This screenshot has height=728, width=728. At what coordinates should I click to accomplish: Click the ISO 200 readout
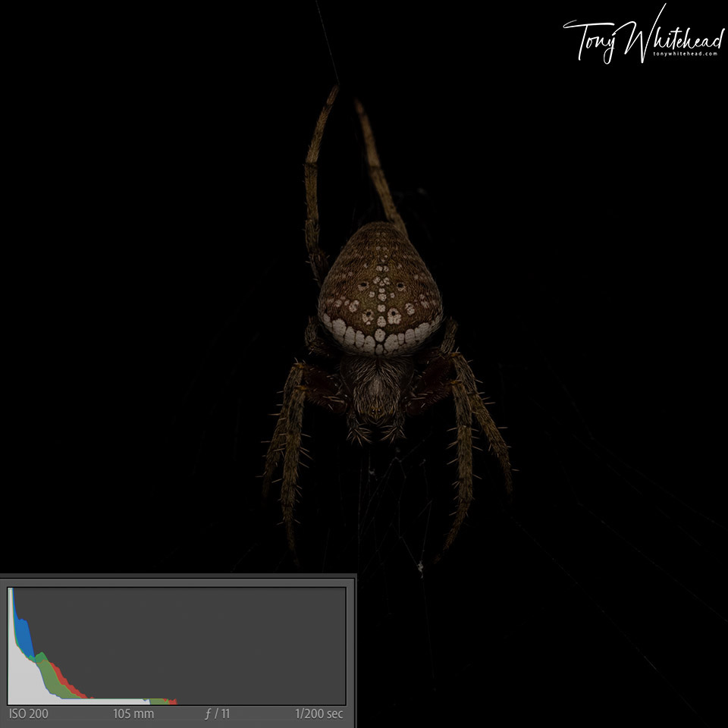pyautogui.click(x=29, y=714)
